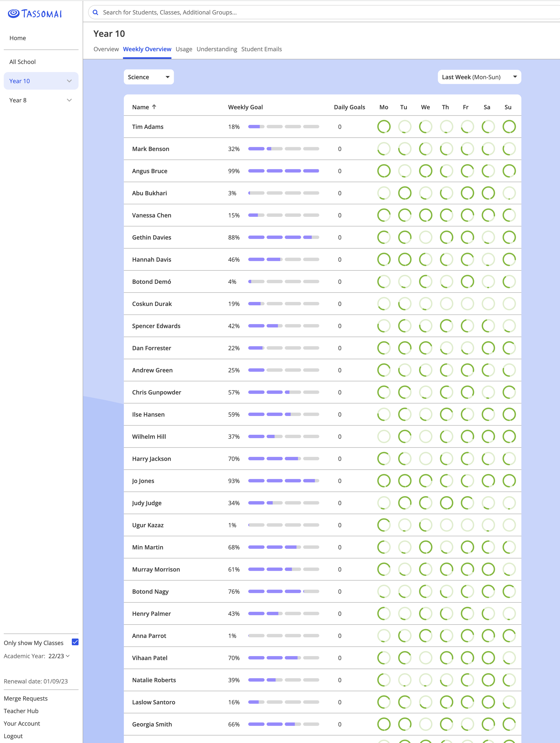Toggle the Only show My Classes checkbox

point(75,642)
